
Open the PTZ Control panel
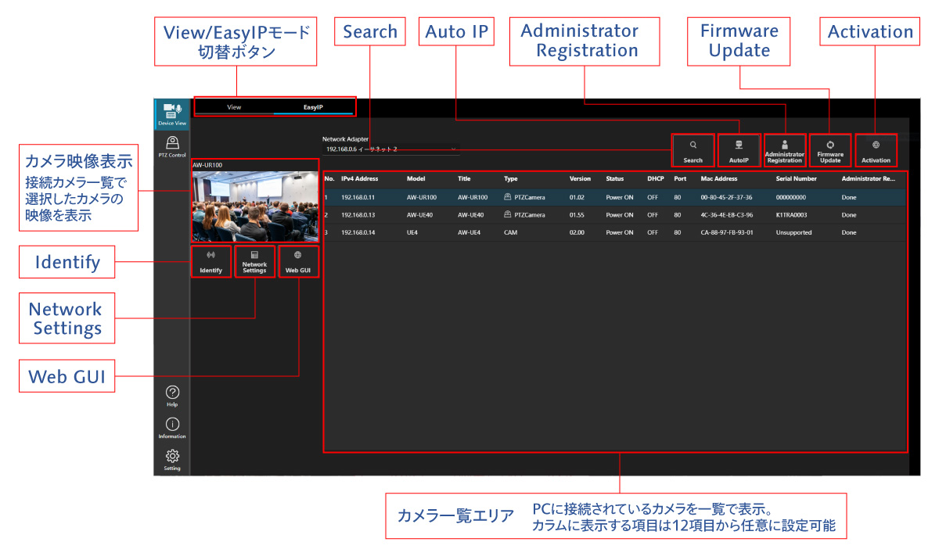pyautogui.click(x=171, y=146)
